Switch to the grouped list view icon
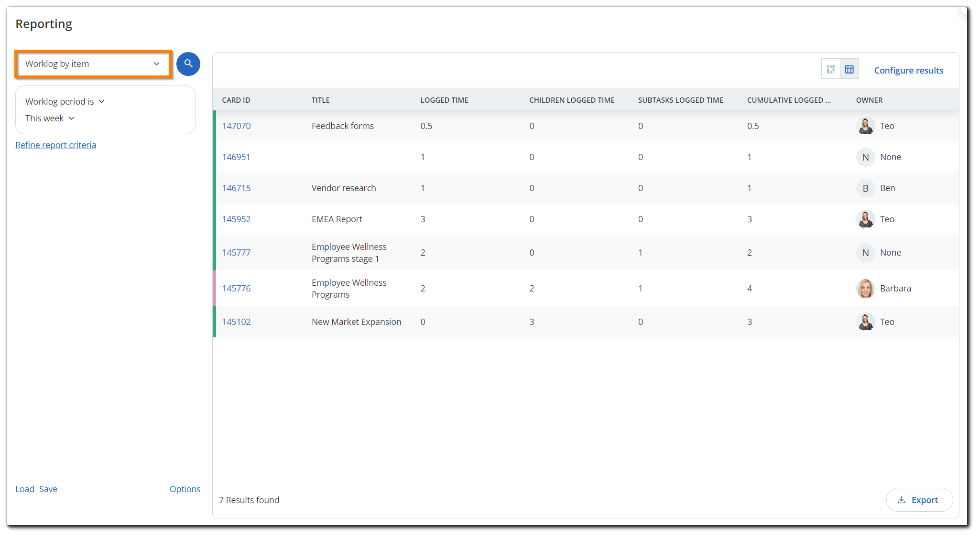The height and width of the screenshot is (538, 980). (831, 70)
